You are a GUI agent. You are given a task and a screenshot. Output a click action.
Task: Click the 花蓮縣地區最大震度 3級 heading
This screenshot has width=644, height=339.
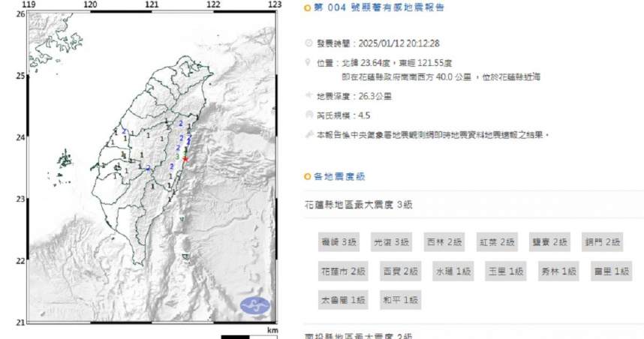point(358,205)
